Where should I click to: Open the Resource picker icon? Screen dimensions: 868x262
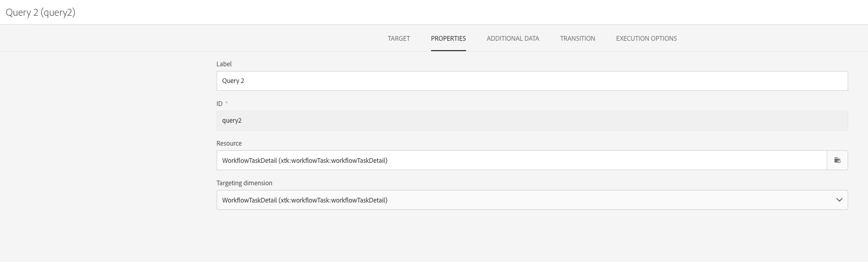(837, 160)
